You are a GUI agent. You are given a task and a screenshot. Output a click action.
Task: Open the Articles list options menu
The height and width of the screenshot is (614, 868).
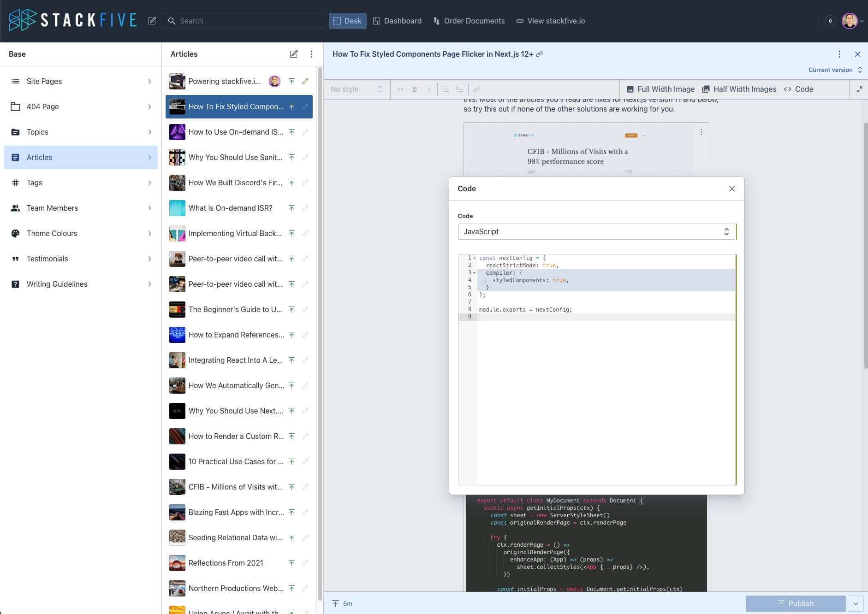312,54
